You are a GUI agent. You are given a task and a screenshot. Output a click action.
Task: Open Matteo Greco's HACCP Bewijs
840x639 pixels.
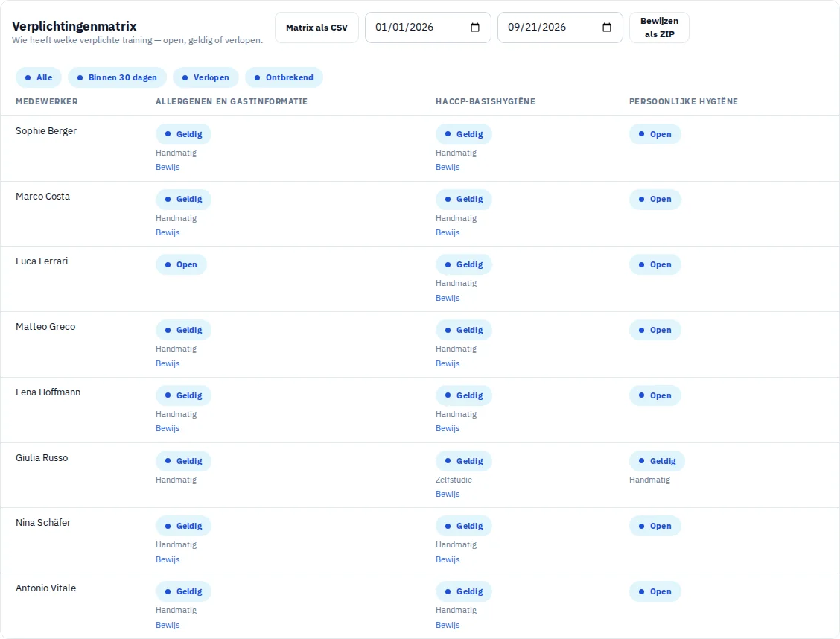coord(448,363)
